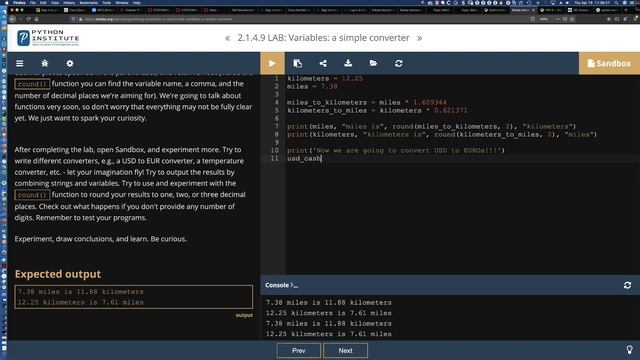Click code line 5 'kilometers_to_miles'
640x360 pixels.
coord(377,111)
